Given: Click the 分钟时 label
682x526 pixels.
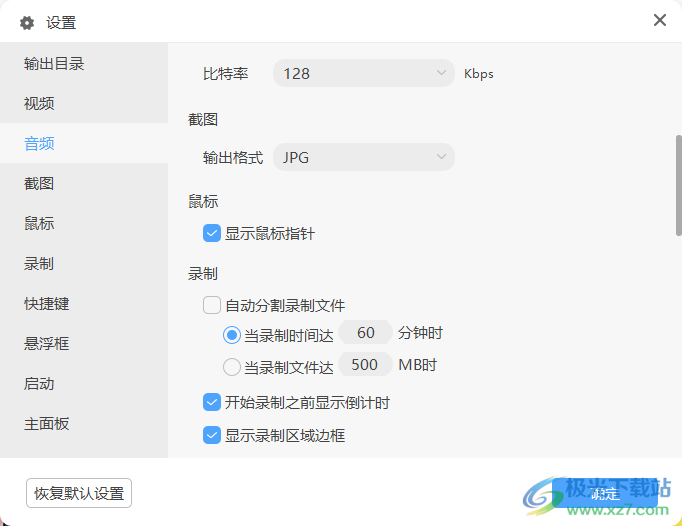Looking at the screenshot, I should click(420, 333).
